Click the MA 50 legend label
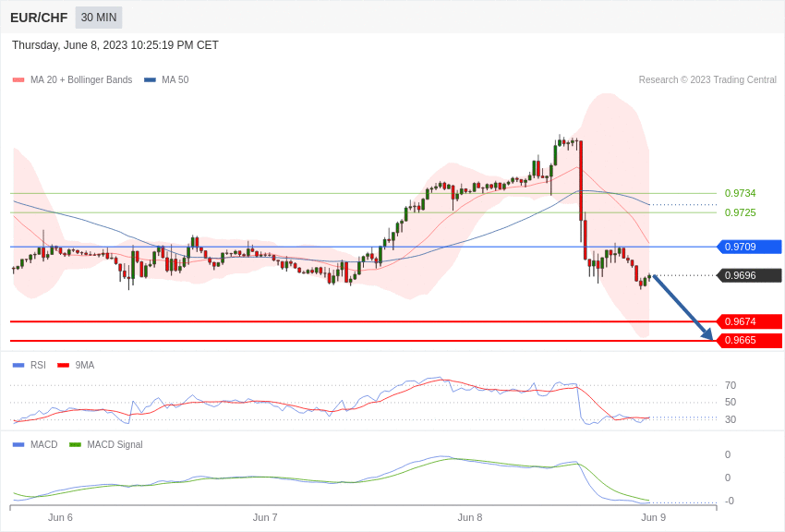785x532 pixels. tap(175, 80)
